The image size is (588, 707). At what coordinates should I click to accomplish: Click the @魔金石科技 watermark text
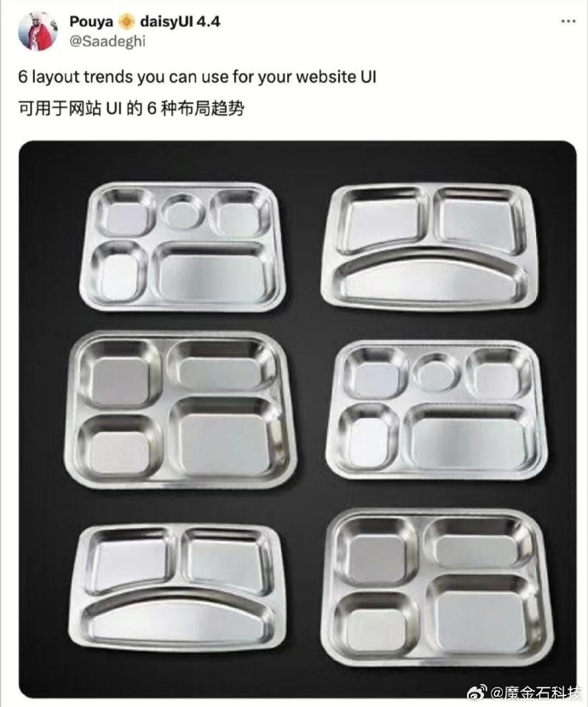537,693
